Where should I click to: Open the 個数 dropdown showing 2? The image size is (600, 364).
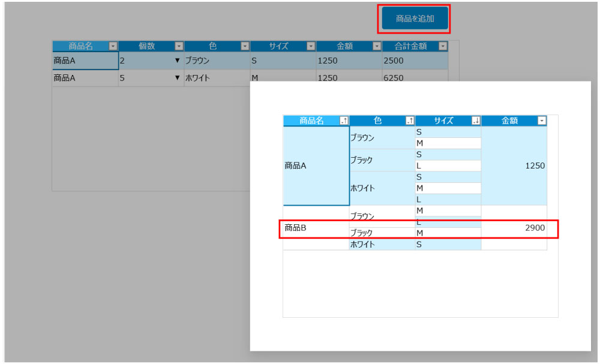point(177,61)
